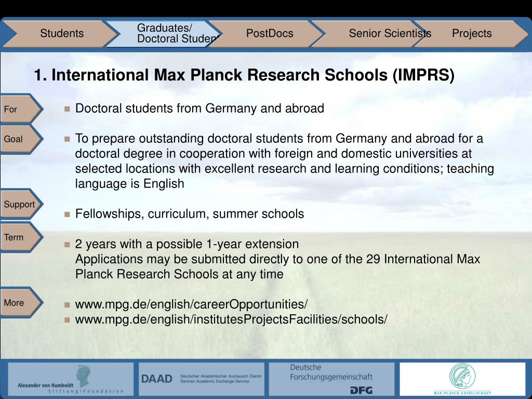
Task: Click the Goal side arrow button
Action: [x=21, y=139]
